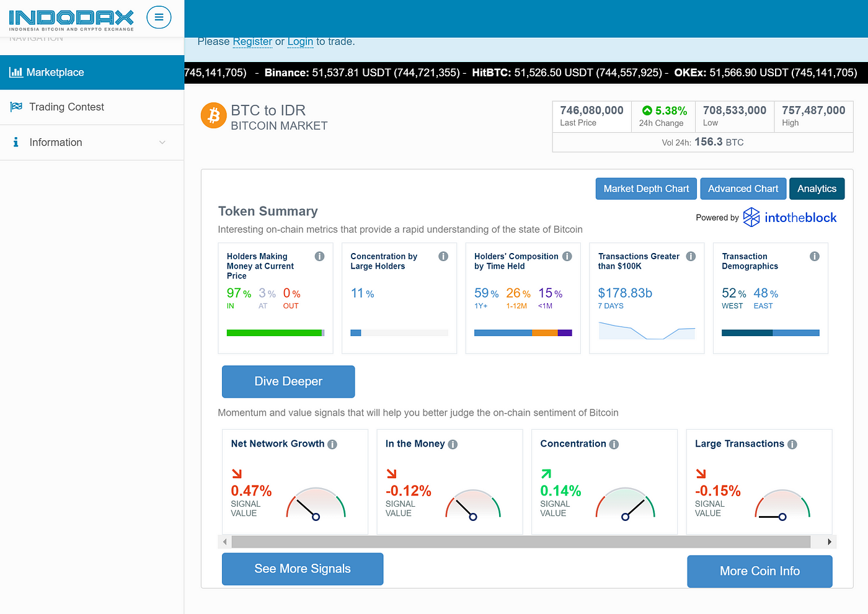Click the intotheblock logo

pyautogui.click(x=790, y=217)
